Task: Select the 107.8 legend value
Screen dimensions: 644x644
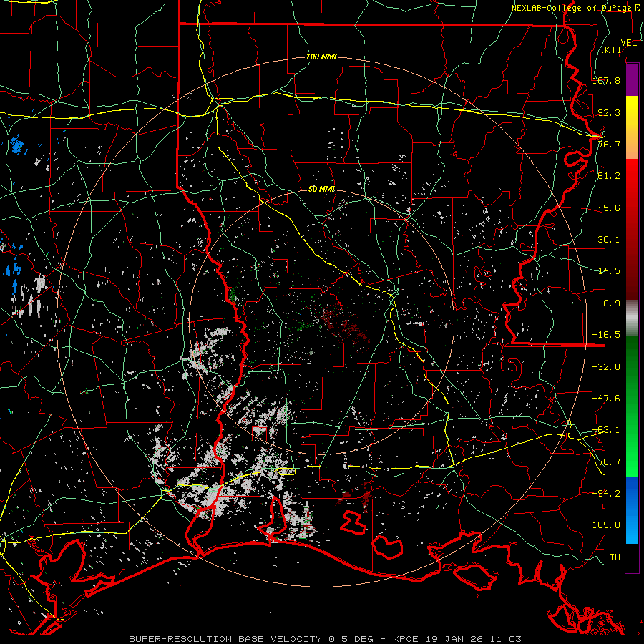Action: tap(606, 80)
